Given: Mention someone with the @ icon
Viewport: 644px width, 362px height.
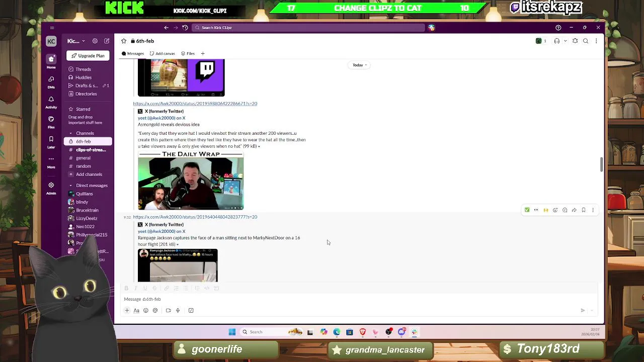Looking at the screenshot, I should [x=155, y=310].
